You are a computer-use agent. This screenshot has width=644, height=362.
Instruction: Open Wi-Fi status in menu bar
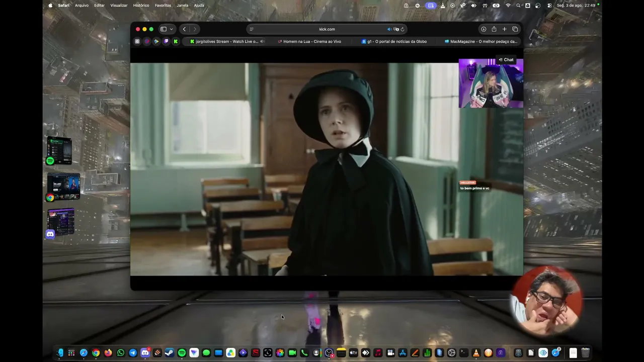coord(508,6)
